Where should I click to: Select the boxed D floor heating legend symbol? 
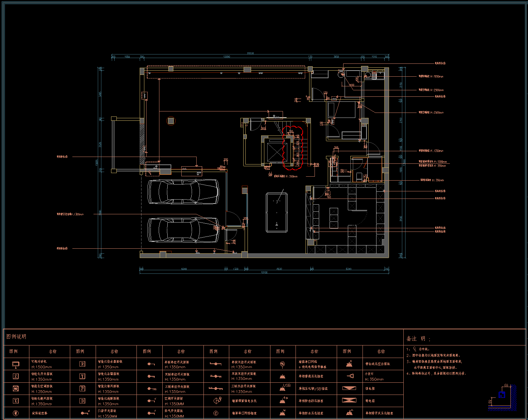[x=82, y=401]
